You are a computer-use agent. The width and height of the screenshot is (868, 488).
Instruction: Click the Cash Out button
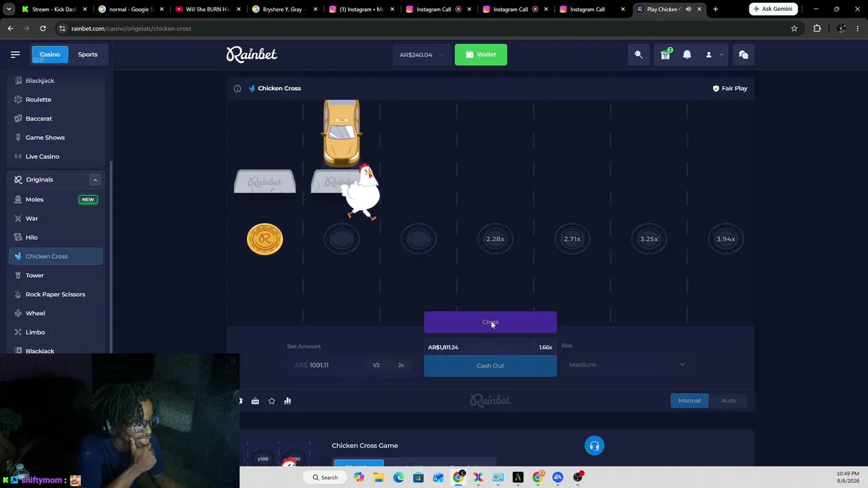(490, 365)
